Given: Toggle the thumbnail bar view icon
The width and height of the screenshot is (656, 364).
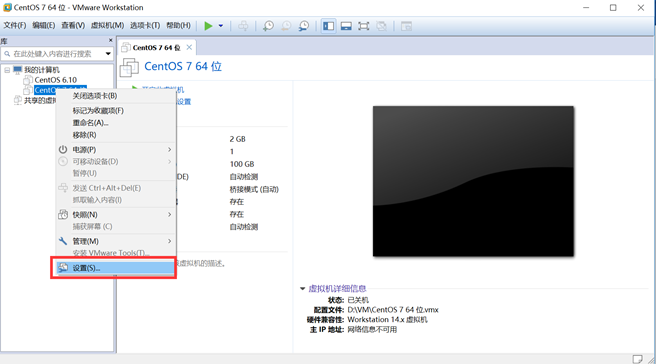Looking at the screenshot, I should [346, 26].
